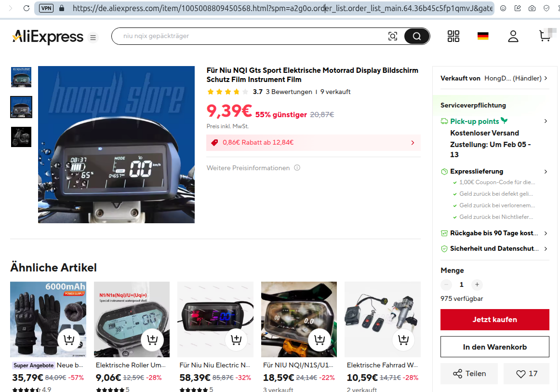This screenshot has height=392, width=560.
Task: Open image search camera icon
Action: (x=393, y=36)
